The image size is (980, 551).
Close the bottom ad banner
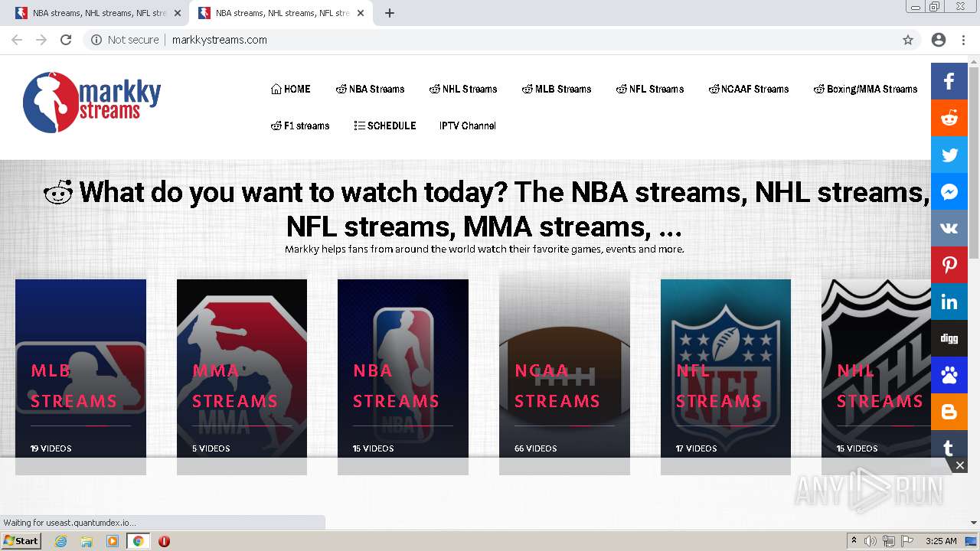click(959, 465)
